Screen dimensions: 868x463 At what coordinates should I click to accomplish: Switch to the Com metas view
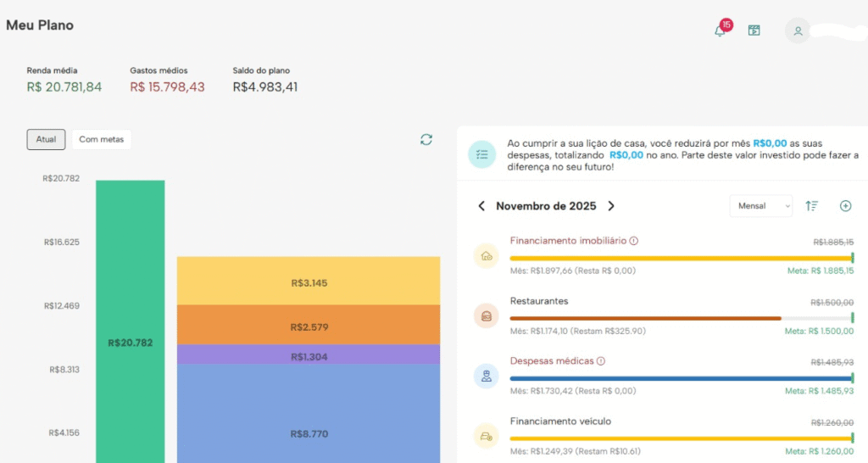pos(101,139)
